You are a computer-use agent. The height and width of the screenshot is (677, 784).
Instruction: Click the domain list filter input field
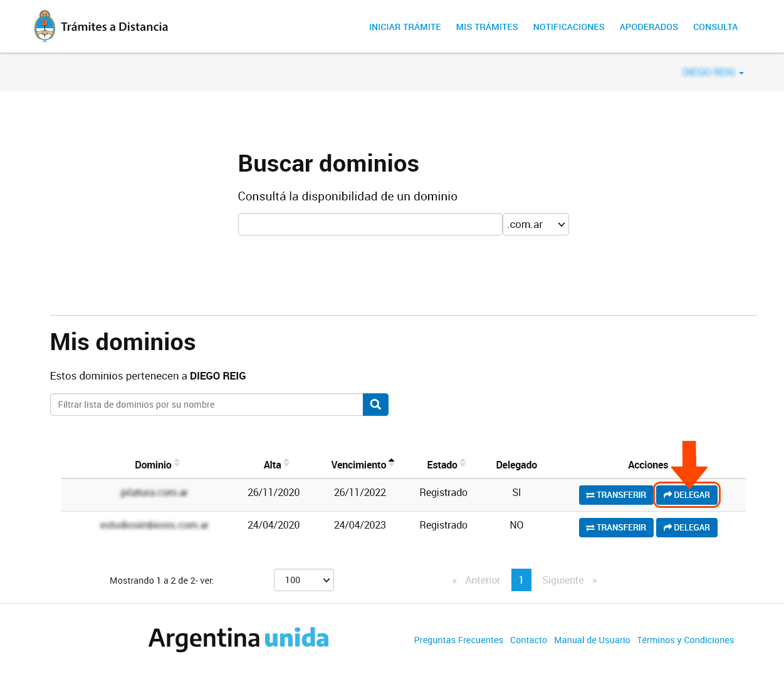(x=206, y=405)
